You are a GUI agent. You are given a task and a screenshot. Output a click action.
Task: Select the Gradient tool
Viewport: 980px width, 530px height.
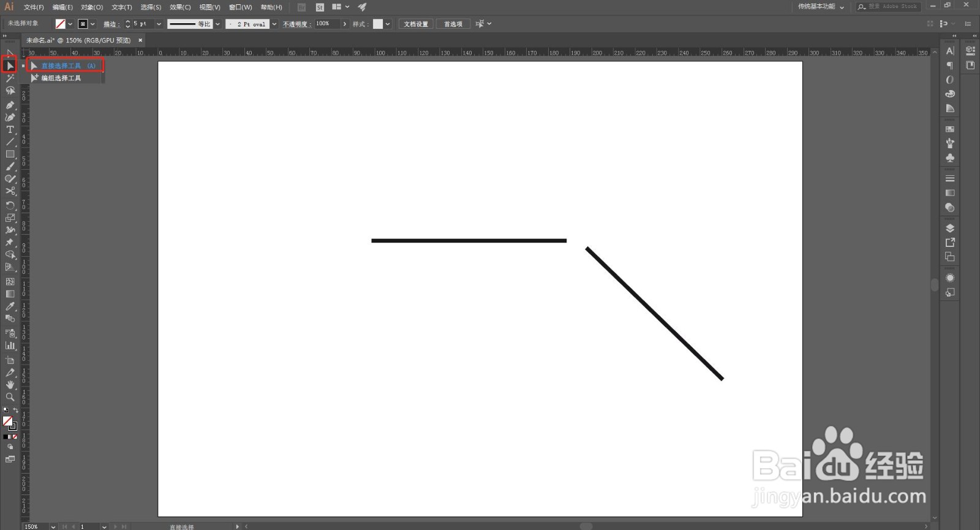(10, 294)
